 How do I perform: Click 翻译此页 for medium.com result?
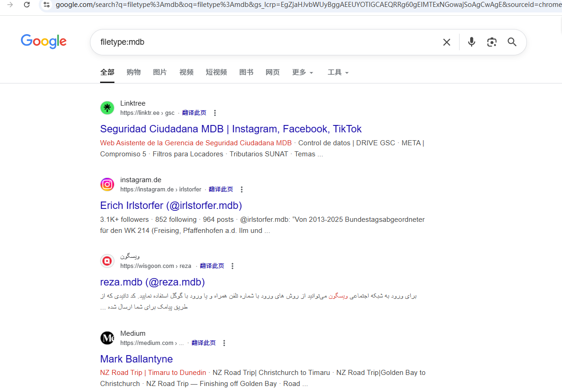204,343
